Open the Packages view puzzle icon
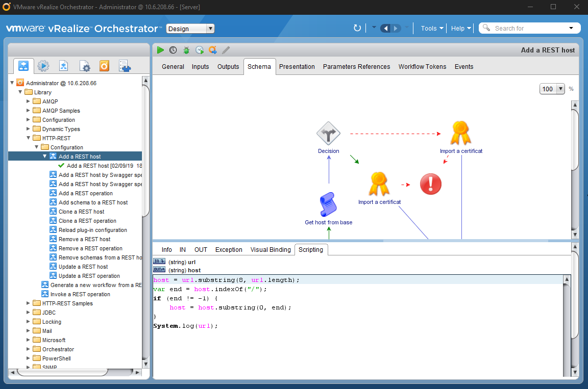This screenshot has width=588, height=389. coord(125,66)
